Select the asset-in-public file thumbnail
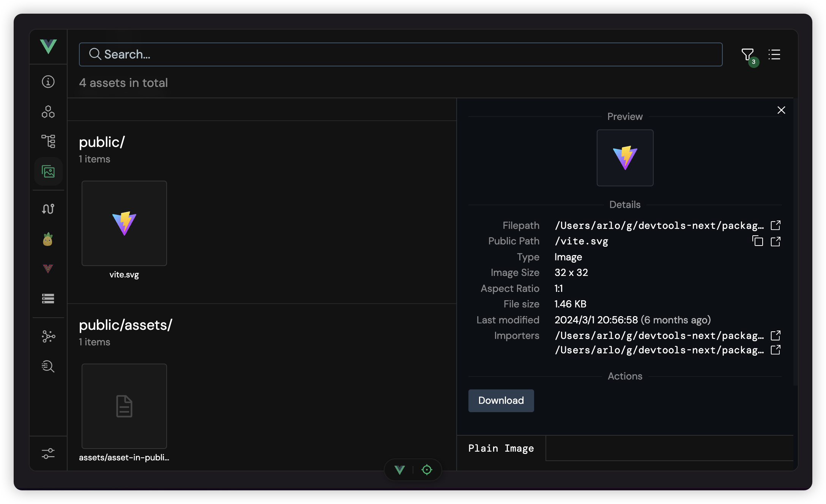 tap(124, 406)
